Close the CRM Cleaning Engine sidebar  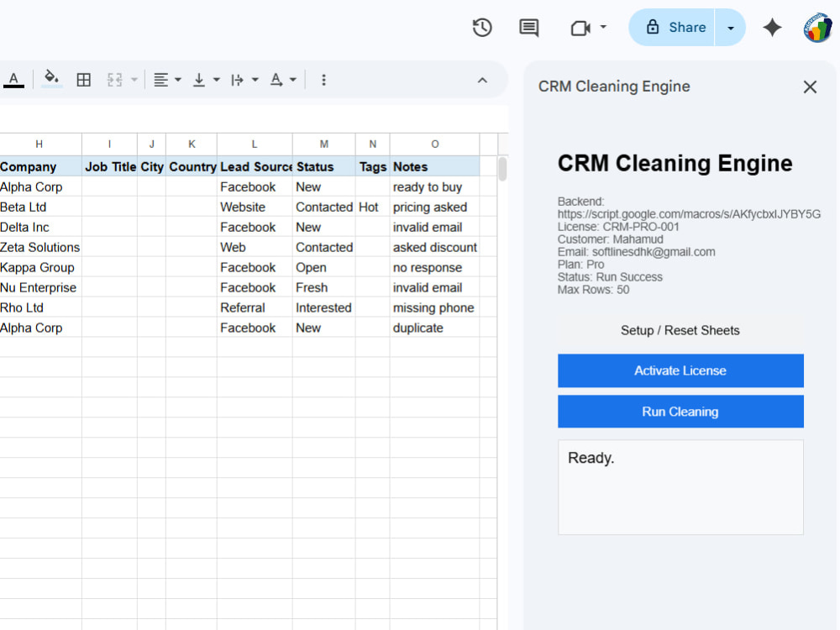(x=810, y=87)
